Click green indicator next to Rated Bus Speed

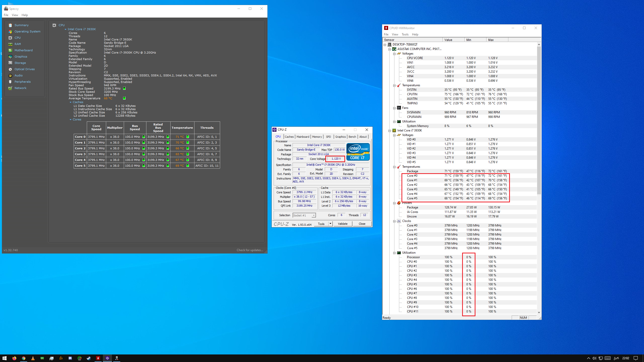[x=124, y=88]
